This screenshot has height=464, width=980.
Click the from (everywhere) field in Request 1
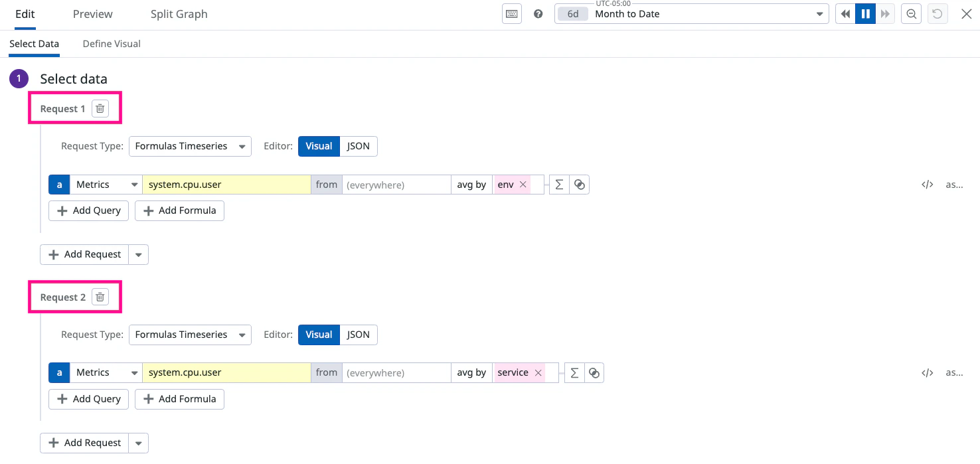point(396,185)
